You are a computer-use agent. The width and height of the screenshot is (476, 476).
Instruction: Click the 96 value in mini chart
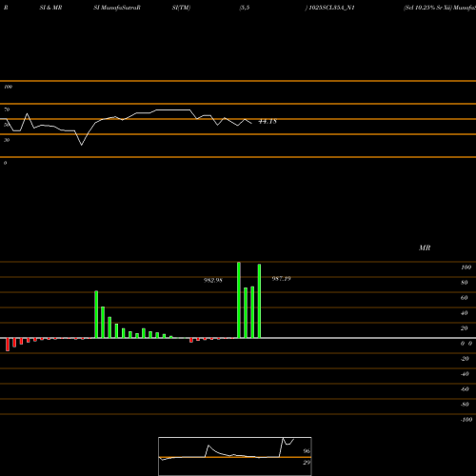tap(307, 451)
